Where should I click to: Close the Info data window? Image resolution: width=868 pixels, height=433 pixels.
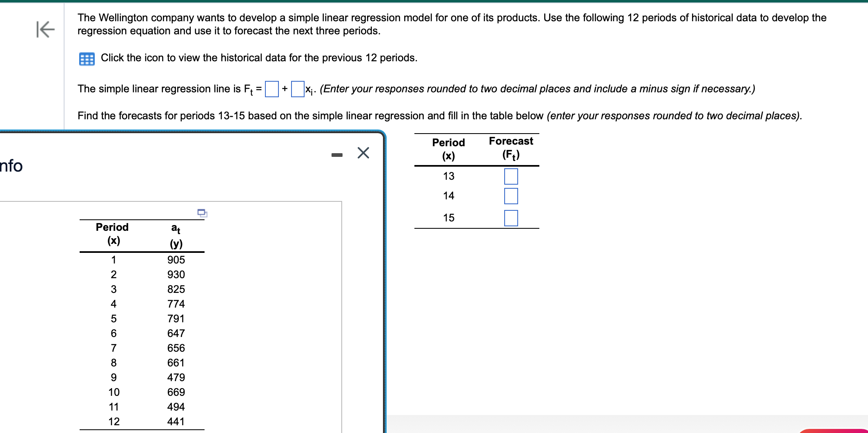click(363, 152)
